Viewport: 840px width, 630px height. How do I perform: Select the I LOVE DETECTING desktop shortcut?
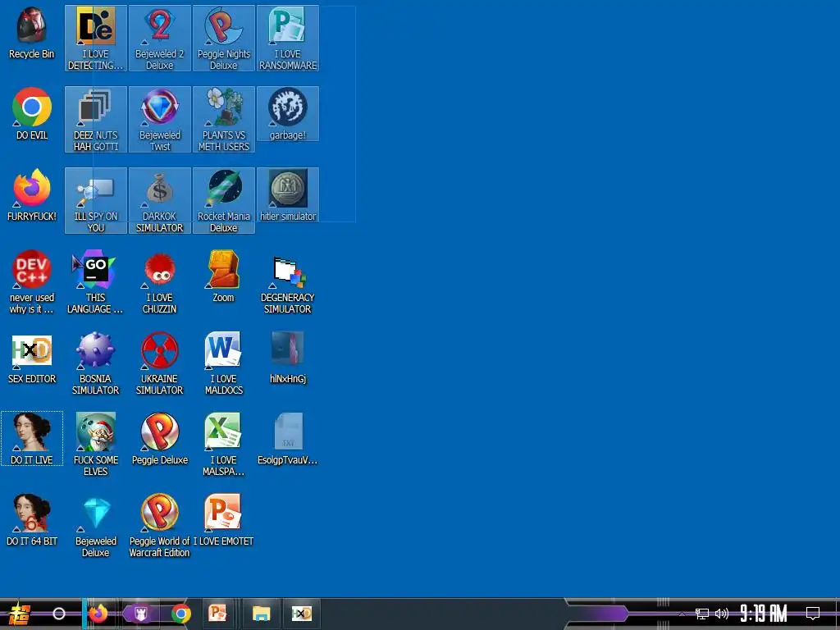96,38
